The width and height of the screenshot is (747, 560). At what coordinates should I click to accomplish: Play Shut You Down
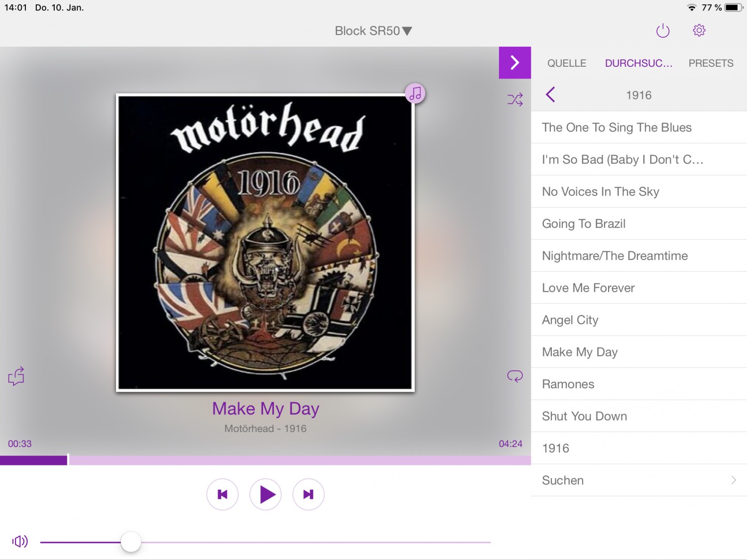pyautogui.click(x=639, y=416)
